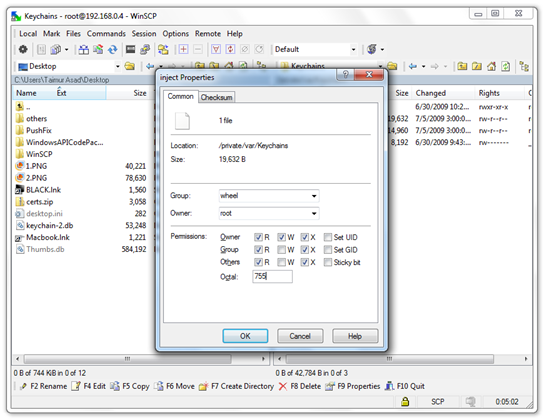Click the Compare Directories toolbar icon
544x420 pixels.
pos(83,49)
